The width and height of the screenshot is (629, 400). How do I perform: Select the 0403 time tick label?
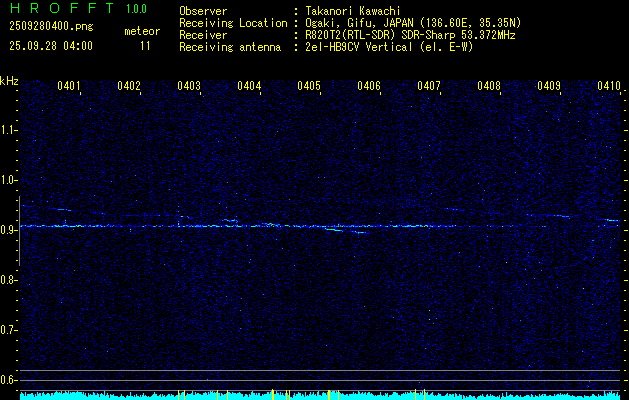coord(189,87)
